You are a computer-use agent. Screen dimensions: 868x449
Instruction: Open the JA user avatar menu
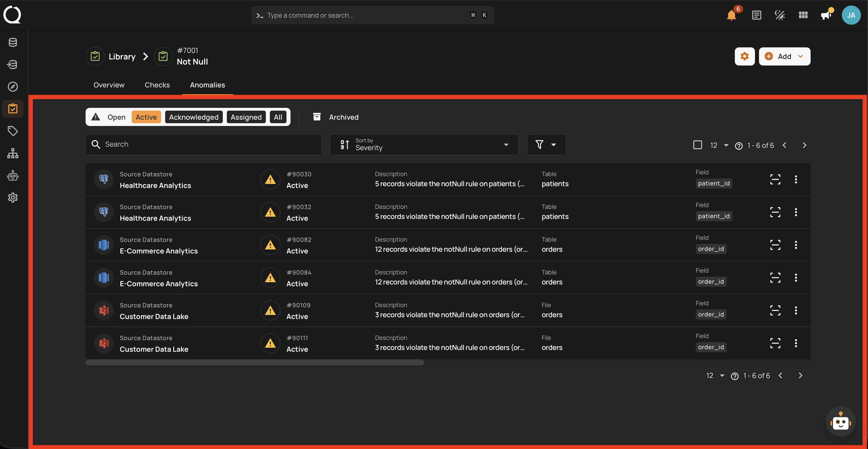pyautogui.click(x=851, y=15)
